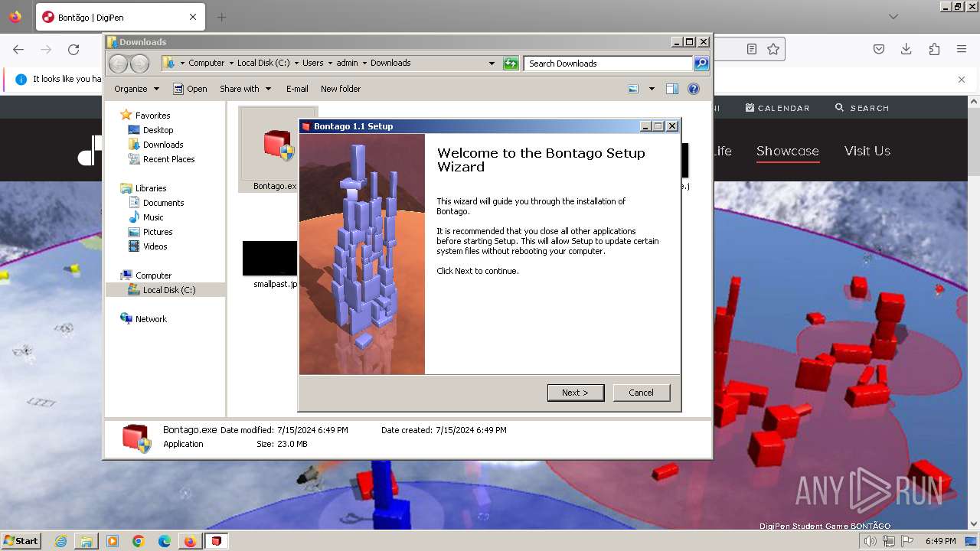Image resolution: width=980 pixels, height=551 pixels.
Task: Open the view options dropdown arrow
Action: pos(652,89)
